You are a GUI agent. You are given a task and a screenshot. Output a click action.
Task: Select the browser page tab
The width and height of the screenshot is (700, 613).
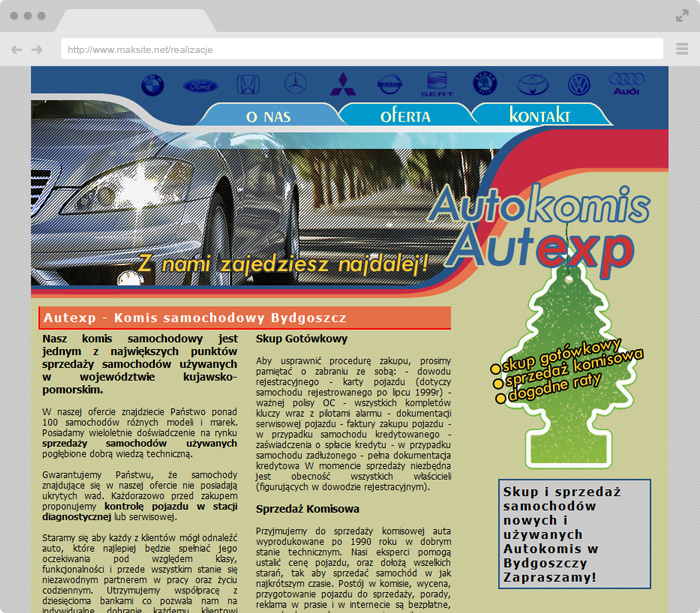136,21
